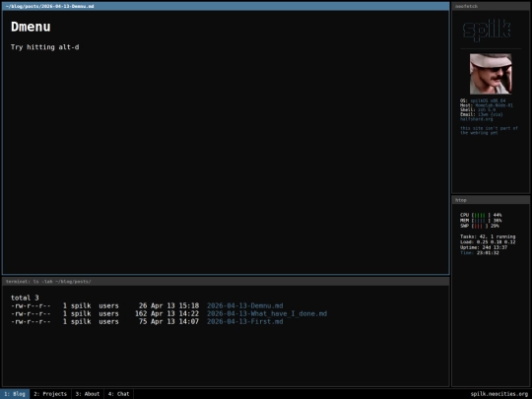Screen dimensions: 532x399
Task: Focus the htop window title bar
Action: 491,200
